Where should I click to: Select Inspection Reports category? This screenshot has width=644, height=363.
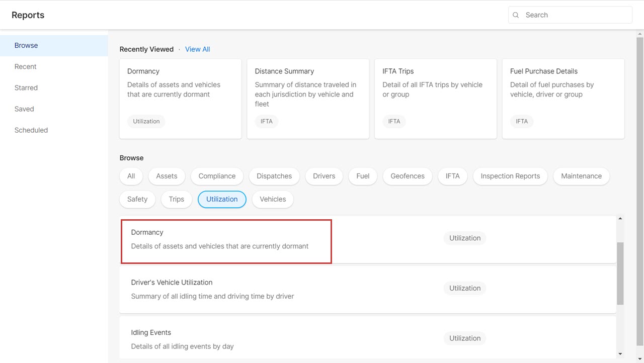pos(510,176)
